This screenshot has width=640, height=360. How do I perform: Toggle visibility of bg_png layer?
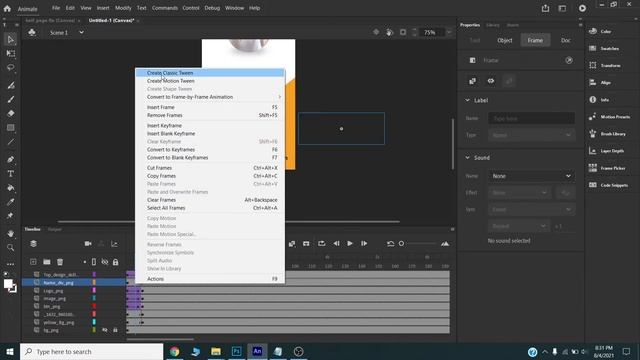[x=105, y=330]
